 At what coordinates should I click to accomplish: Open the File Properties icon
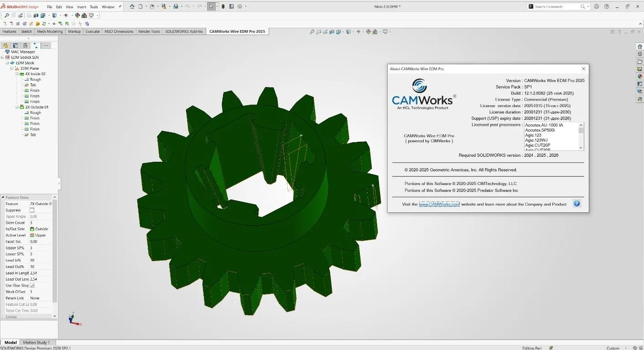point(231,6)
